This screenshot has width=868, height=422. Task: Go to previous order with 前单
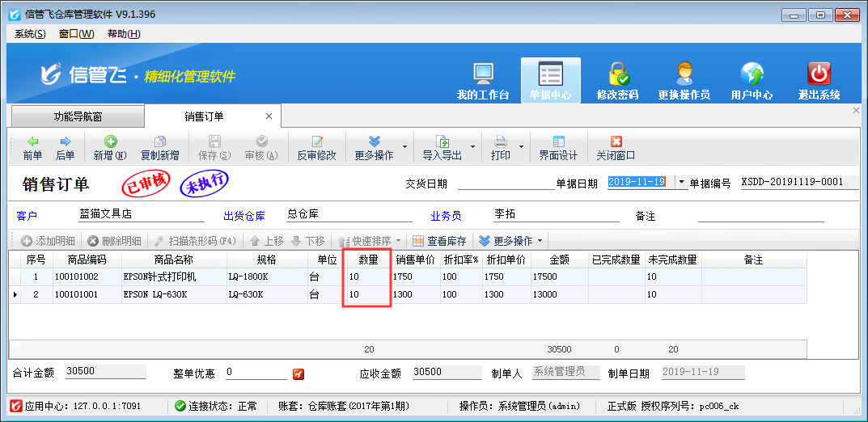(32, 147)
